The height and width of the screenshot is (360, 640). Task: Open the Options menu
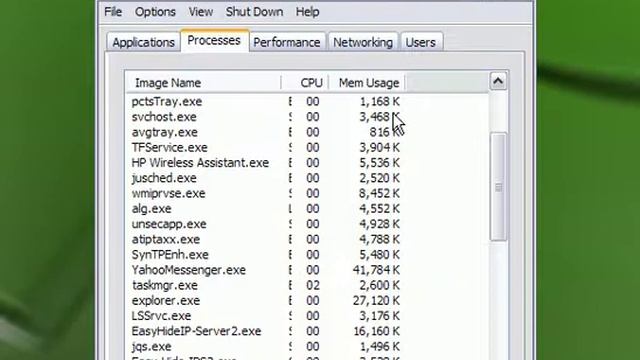click(x=155, y=12)
